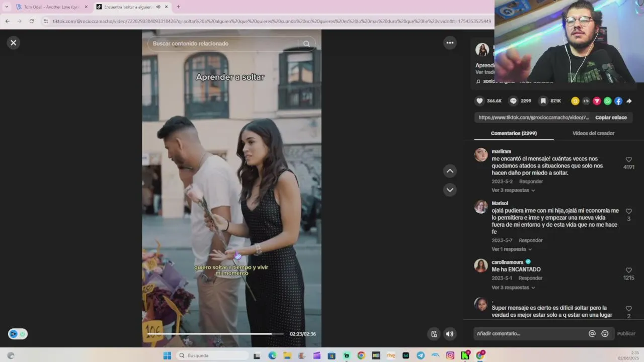
Task: Open emoji picker in comment box
Action: 605,334
